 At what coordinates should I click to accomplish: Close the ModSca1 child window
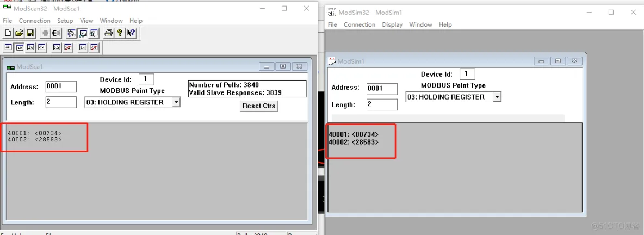pyautogui.click(x=299, y=66)
